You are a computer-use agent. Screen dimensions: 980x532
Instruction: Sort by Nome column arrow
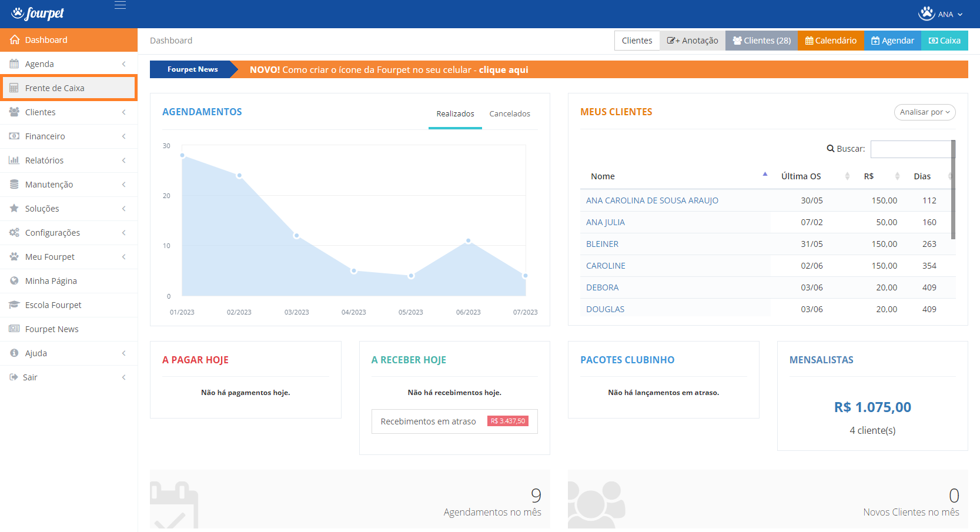point(765,175)
